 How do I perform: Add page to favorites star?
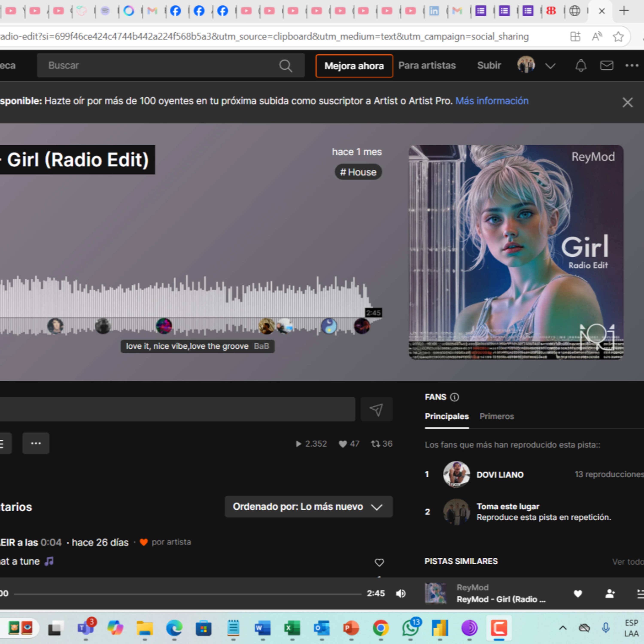click(x=618, y=36)
